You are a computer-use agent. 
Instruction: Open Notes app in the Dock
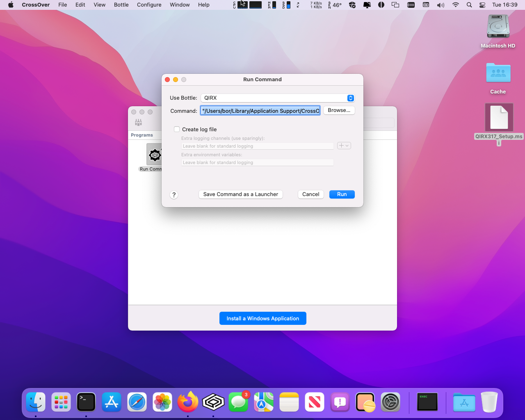pos(289,402)
